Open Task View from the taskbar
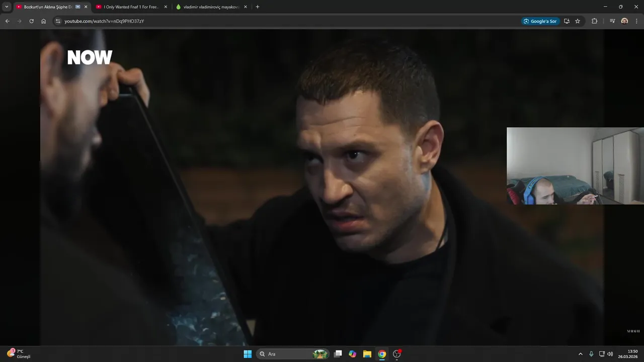Screen dimensions: 644x362 point(338,354)
